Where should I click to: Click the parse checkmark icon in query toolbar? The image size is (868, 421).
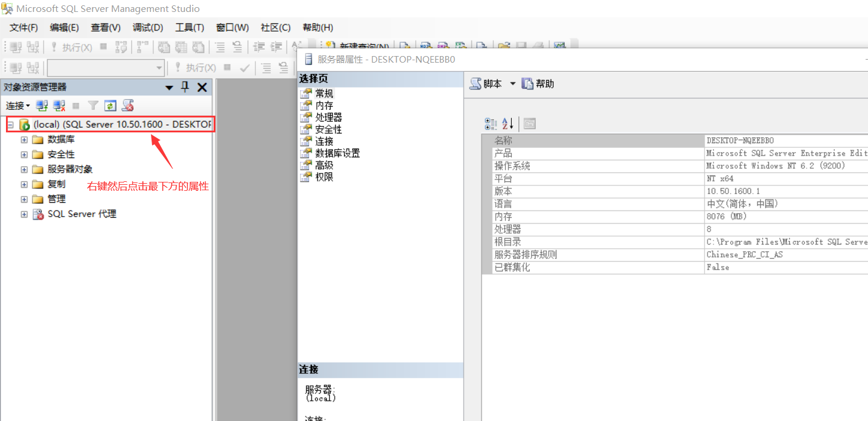(245, 67)
